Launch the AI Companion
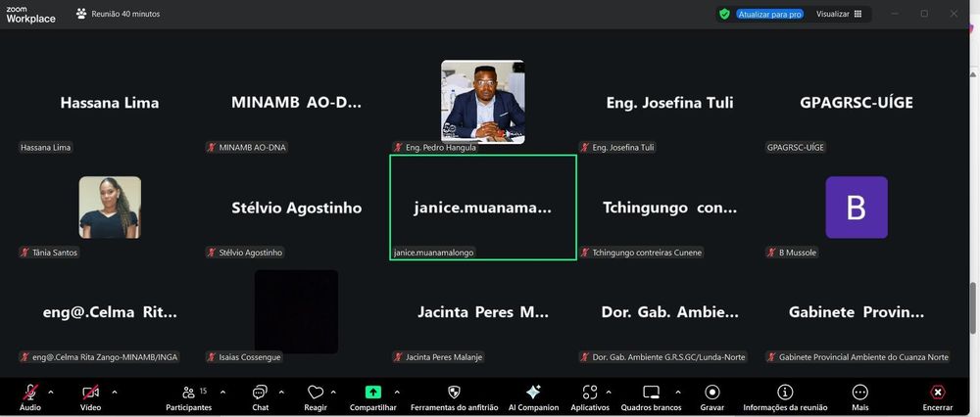This screenshot has width=980, height=417. (x=533, y=395)
